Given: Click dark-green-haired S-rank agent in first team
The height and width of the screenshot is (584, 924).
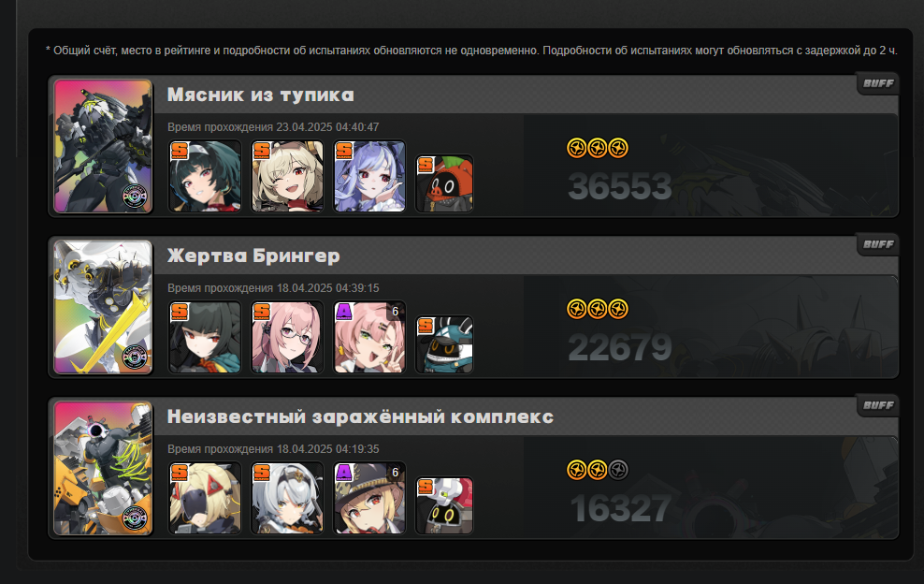Looking at the screenshot, I should pyautogui.click(x=205, y=176).
